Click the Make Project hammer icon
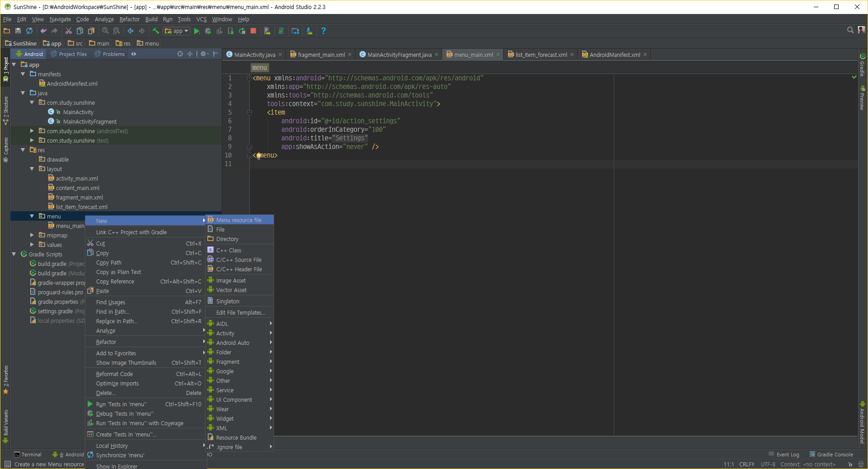The width and height of the screenshot is (868, 469). tap(155, 31)
